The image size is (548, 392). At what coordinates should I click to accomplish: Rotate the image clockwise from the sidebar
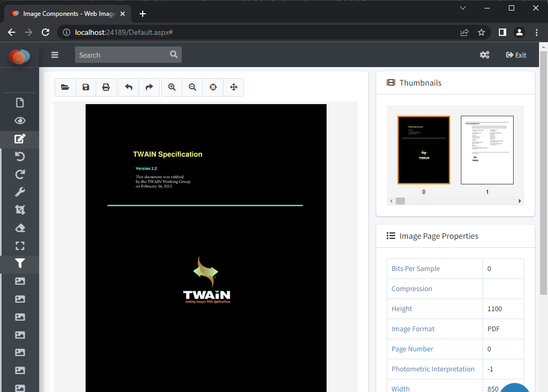coord(20,174)
